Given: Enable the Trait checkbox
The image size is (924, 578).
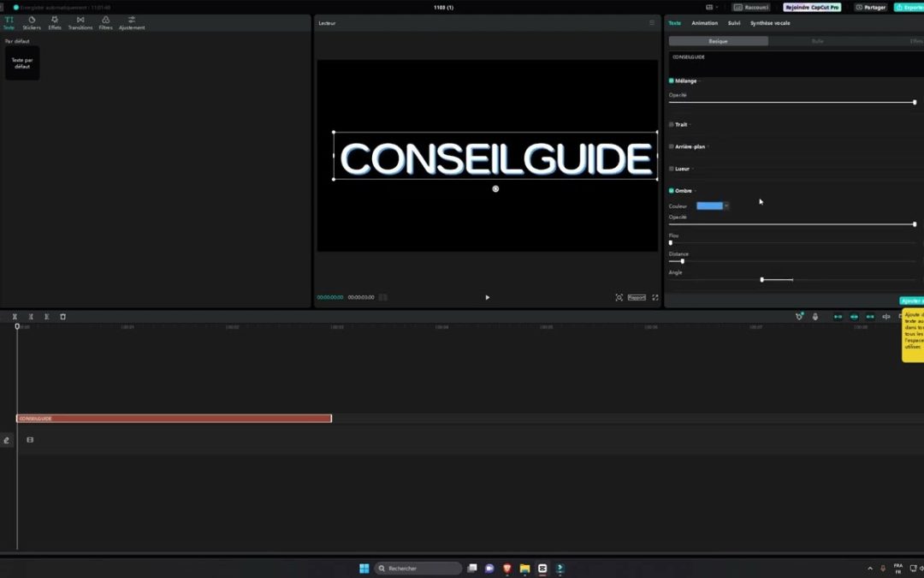Looking at the screenshot, I should tap(672, 124).
